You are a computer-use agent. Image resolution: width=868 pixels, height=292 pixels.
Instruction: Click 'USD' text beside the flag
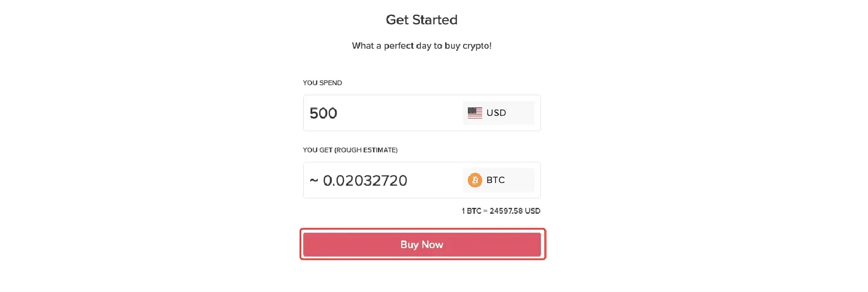[x=496, y=113]
